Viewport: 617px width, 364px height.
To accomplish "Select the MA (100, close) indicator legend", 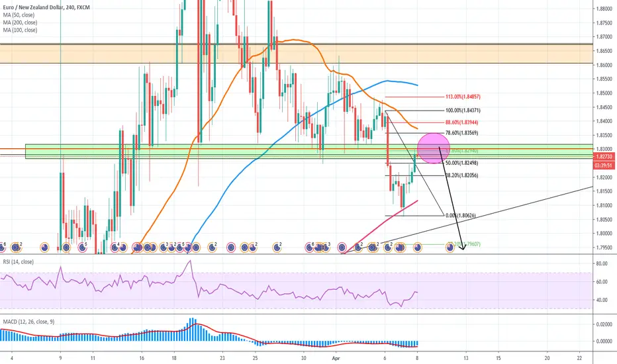I will 20,30.
